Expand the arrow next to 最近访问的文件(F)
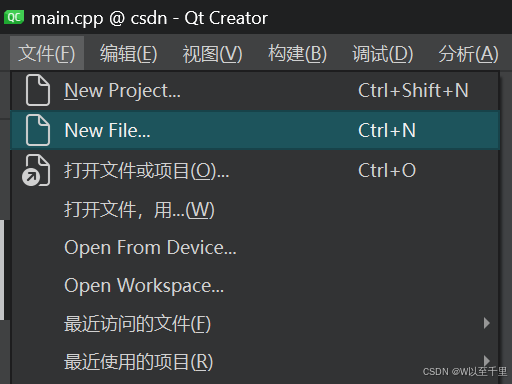 coord(487,323)
